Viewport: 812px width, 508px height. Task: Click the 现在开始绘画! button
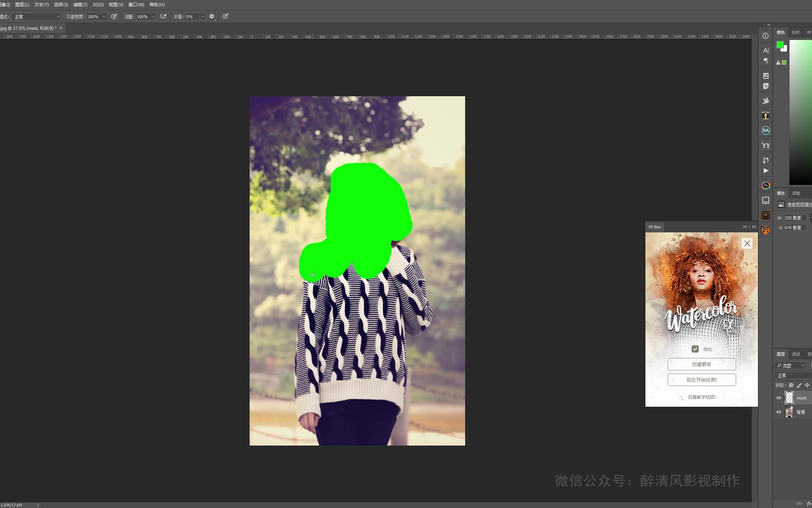click(x=701, y=380)
